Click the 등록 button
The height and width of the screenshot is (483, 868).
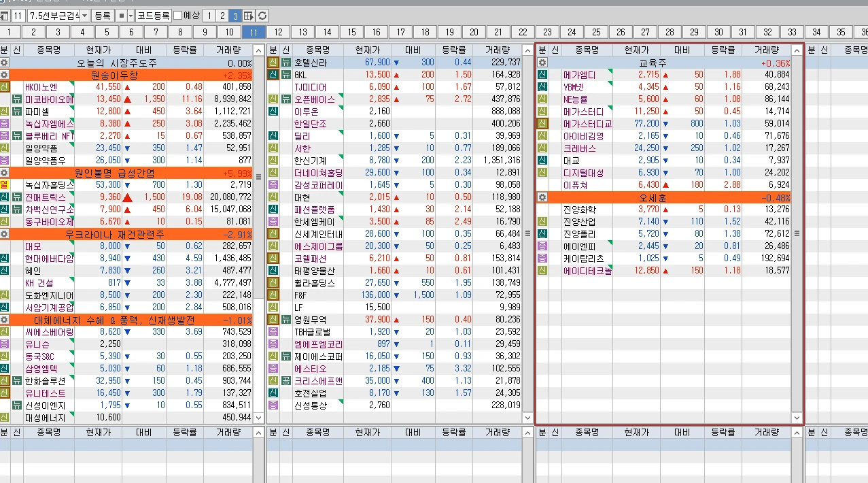(103, 15)
